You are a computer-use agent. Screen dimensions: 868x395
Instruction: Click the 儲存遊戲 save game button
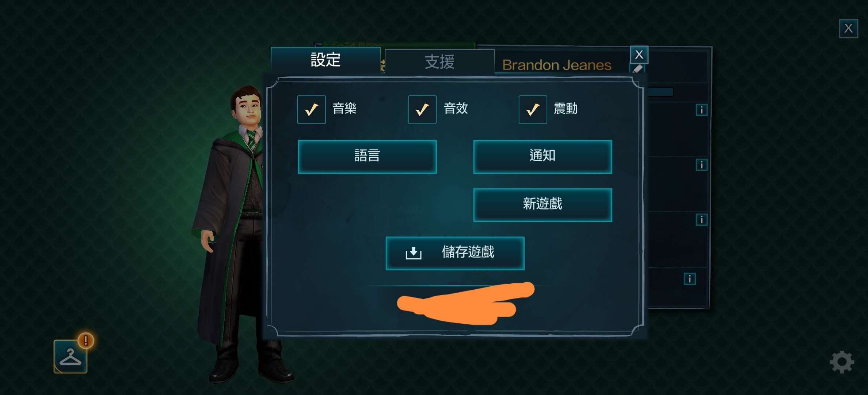455,253
